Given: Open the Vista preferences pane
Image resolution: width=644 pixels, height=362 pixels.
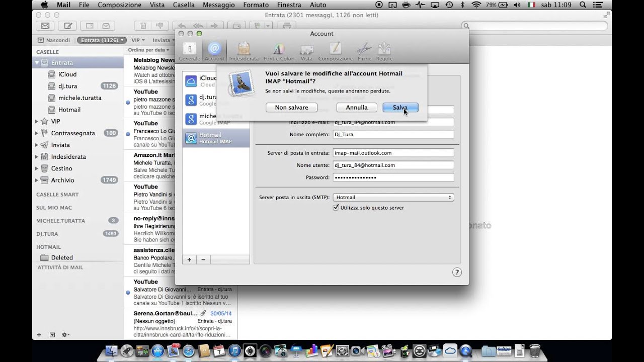Looking at the screenshot, I should click(x=306, y=52).
